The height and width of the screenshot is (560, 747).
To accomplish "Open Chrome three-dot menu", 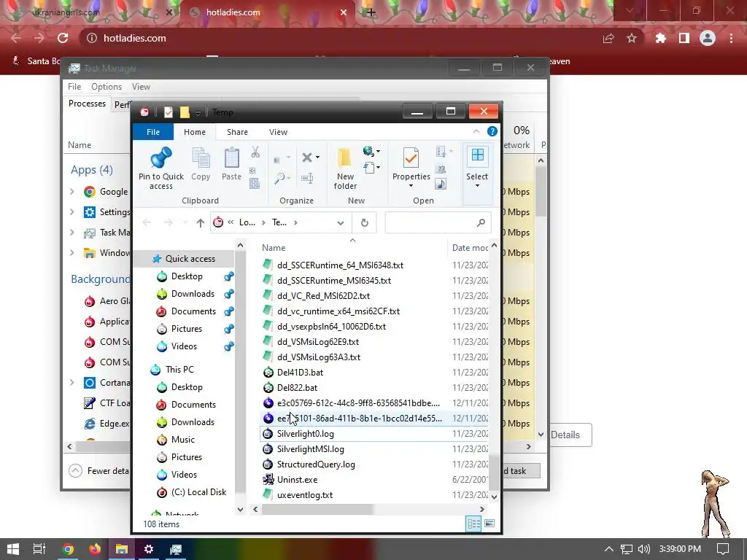I will tap(731, 38).
